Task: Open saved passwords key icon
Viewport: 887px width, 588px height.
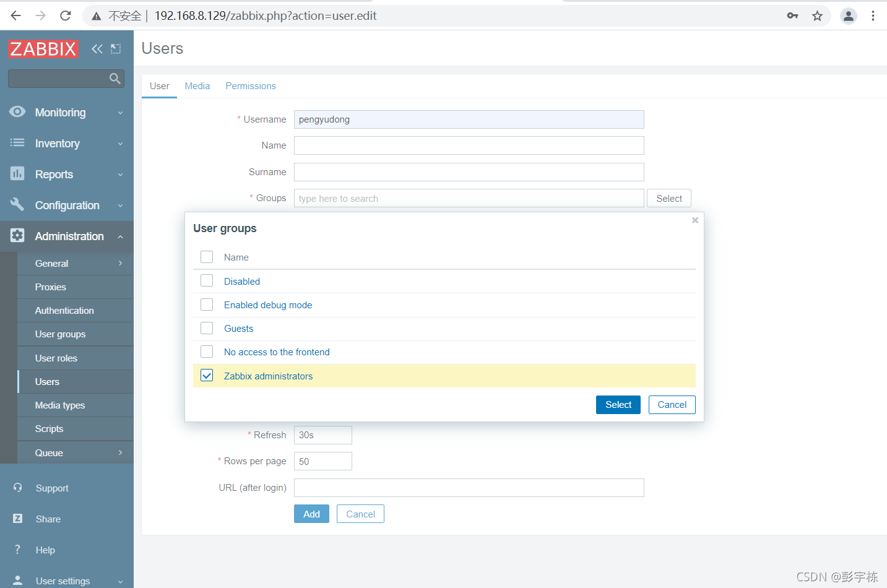Action: click(x=792, y=15)
